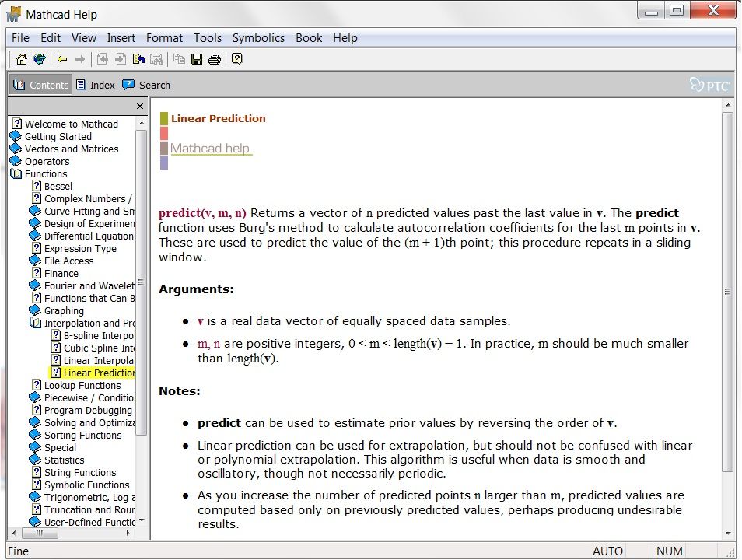Open the Symbolics menu
This screenshot has height=560, width=742.
tap(258, 38)
